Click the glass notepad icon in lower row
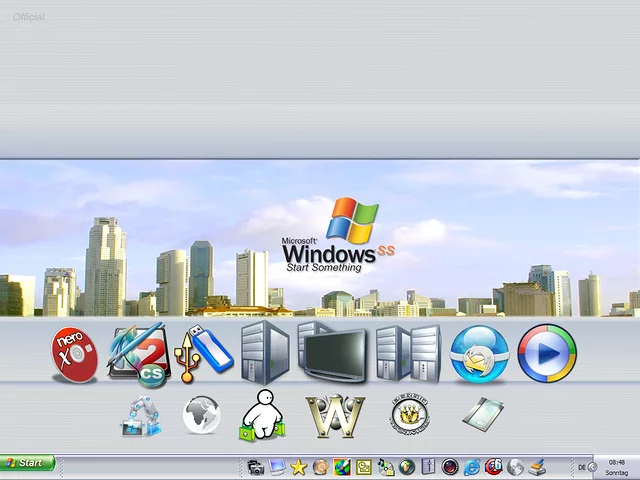Viewport: 640px width, 480px height. pyautogui.click(x=483, y=413)
